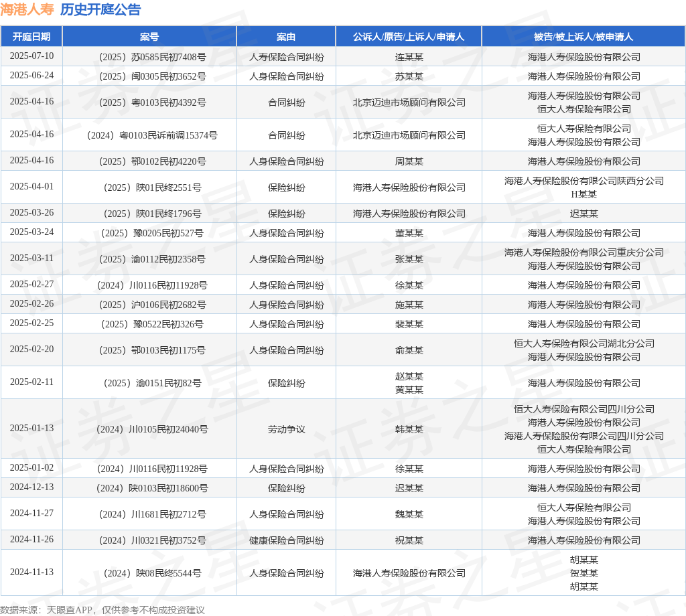The image size is (686, 616).
Task: Click date cell 2025-06-24
Action: coord(32,76)
